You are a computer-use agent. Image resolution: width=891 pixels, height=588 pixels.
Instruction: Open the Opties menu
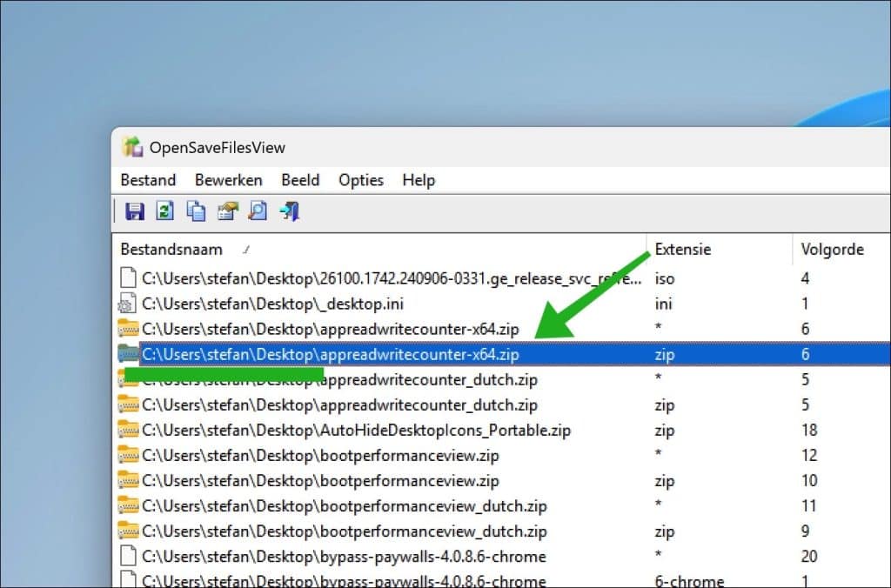[x=361, y=181]
